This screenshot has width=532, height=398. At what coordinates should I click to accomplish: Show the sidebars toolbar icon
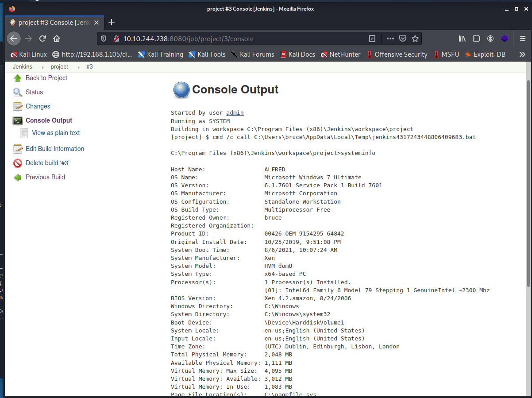tap(476, 39)
